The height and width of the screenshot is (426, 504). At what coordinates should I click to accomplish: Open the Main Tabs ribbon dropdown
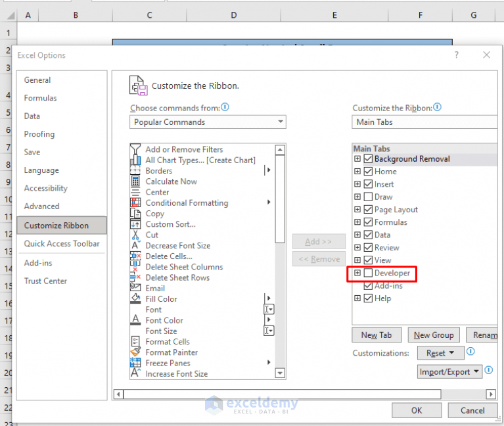424,122
